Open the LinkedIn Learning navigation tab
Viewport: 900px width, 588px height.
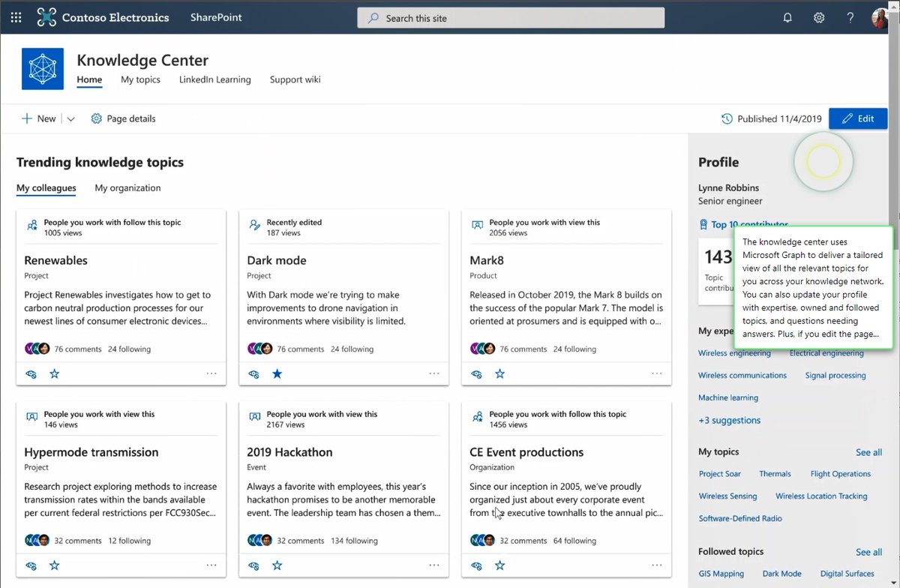215,79
